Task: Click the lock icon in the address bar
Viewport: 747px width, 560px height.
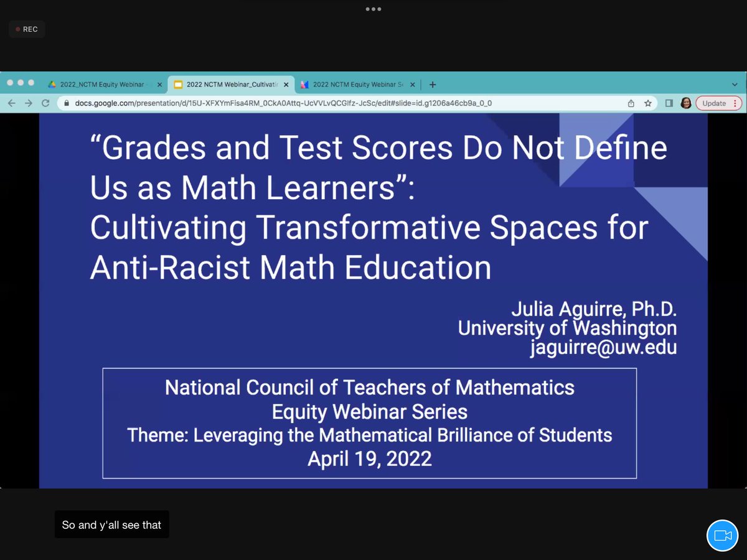Action: coord(67,103)
